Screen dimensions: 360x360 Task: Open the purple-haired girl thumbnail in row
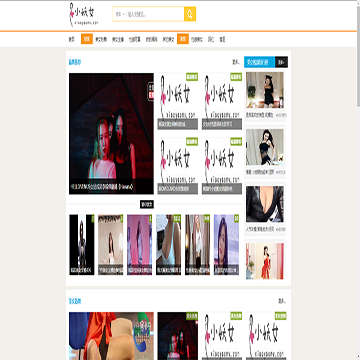pyautogui.click(x=226, y=244)
